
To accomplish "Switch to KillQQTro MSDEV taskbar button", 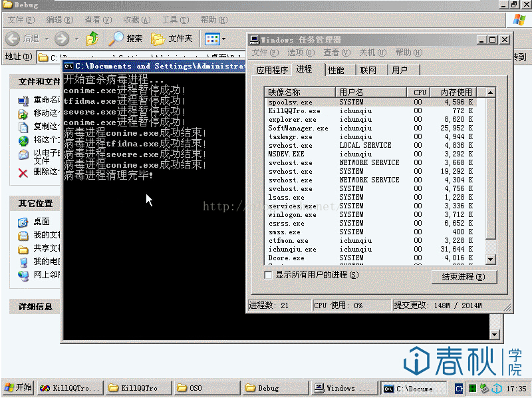I will coord(70,388).
